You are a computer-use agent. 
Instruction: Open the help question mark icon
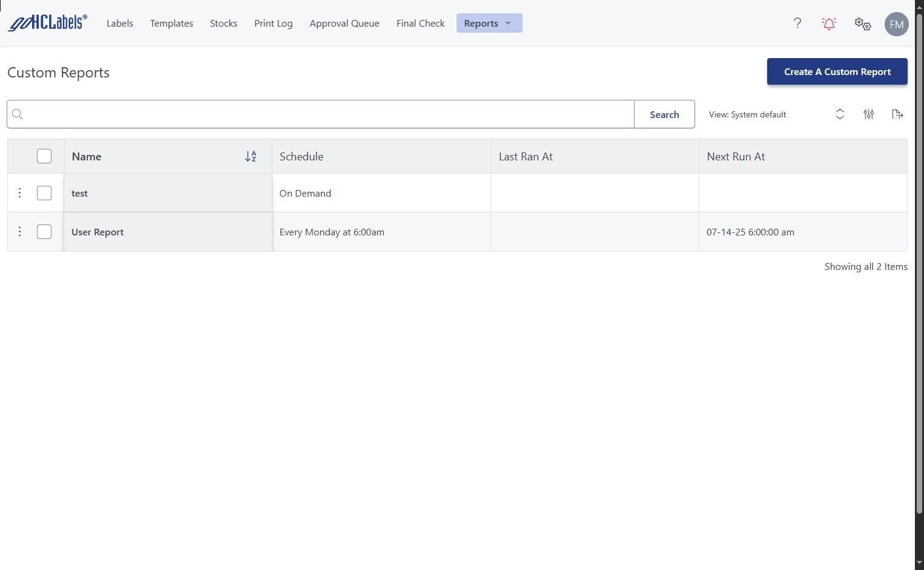(x=797, y=24)
